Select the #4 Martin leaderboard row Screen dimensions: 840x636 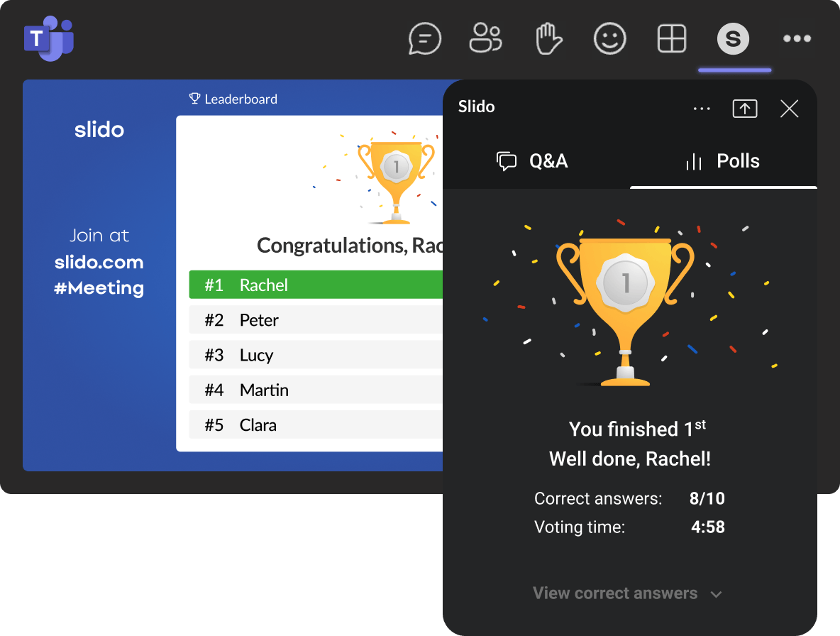pos(316,390)
